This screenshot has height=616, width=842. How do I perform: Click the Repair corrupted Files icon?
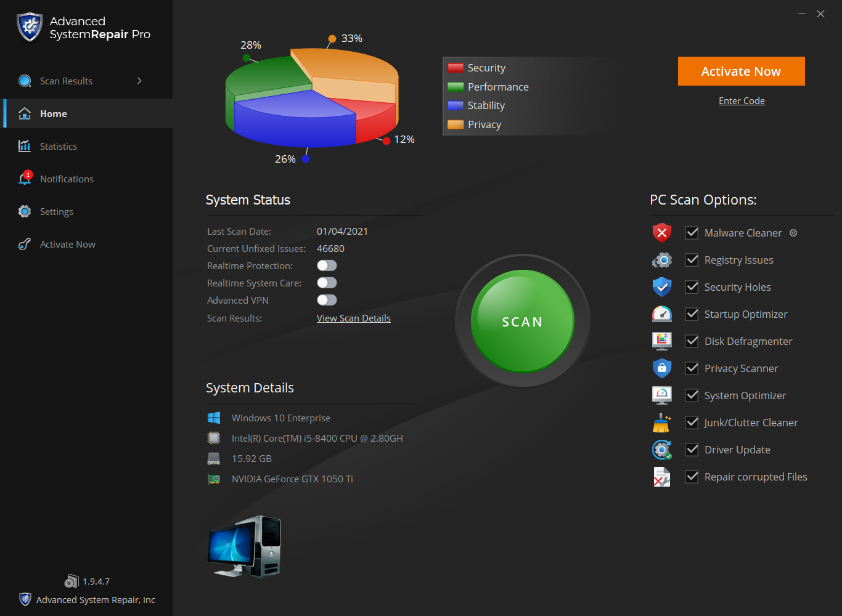(x=661, y=476)
